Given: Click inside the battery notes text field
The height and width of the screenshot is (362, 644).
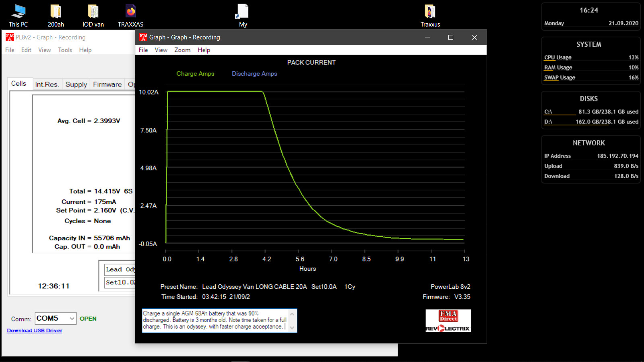Looking at the screenshot, I should click(215, 320).
